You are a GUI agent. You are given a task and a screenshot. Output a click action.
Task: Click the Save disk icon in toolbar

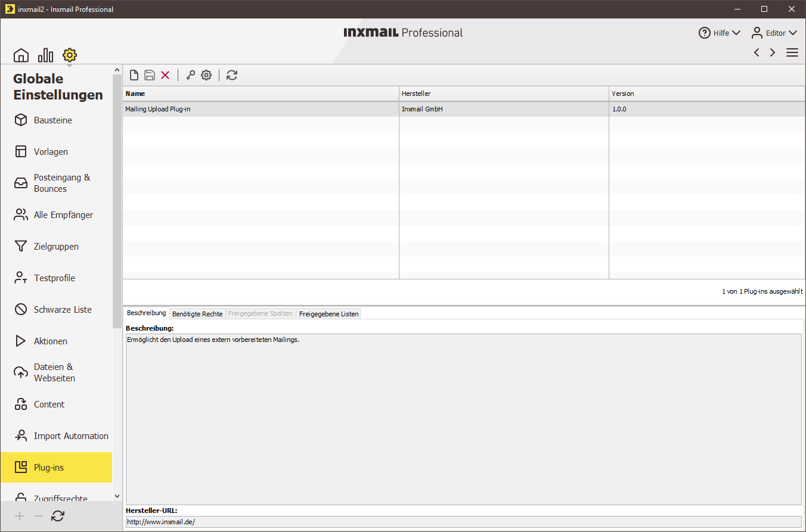coord(150,75)
